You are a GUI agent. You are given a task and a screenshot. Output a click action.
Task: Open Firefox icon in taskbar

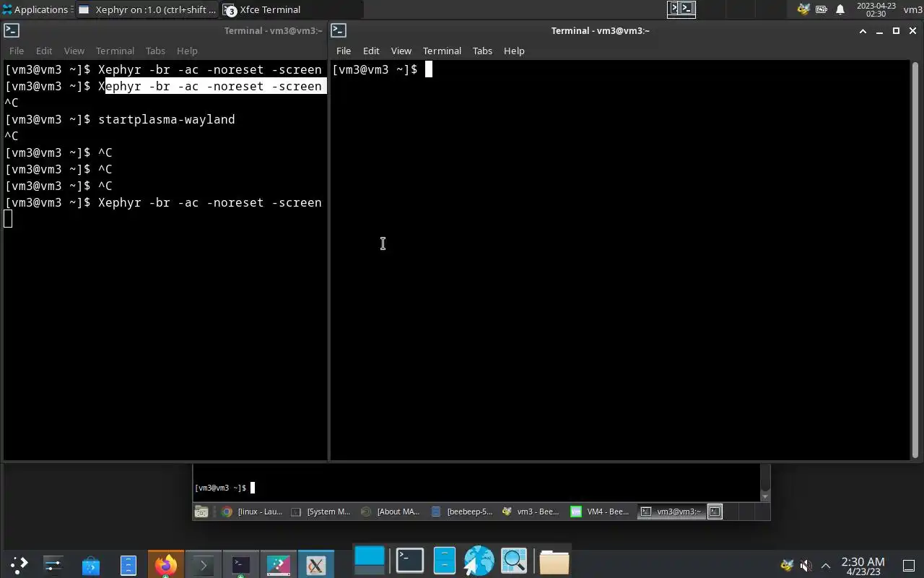pos(165,564)
